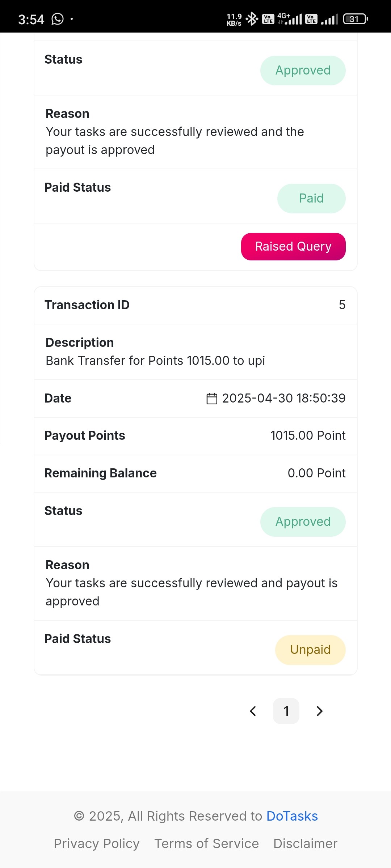Tap the 3:54 clock in status bar
The height and width of the screenshot is (868, 391).
click(31, 19)
